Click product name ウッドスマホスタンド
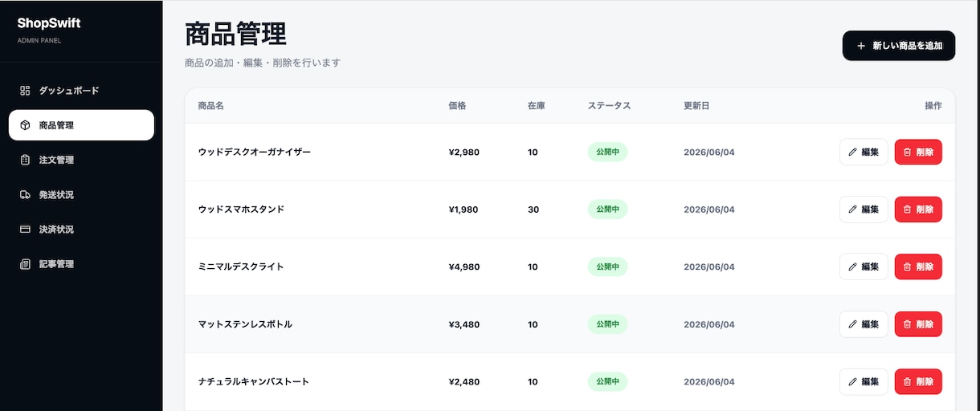This screenshot has height=411, width=980. [241, 210]
